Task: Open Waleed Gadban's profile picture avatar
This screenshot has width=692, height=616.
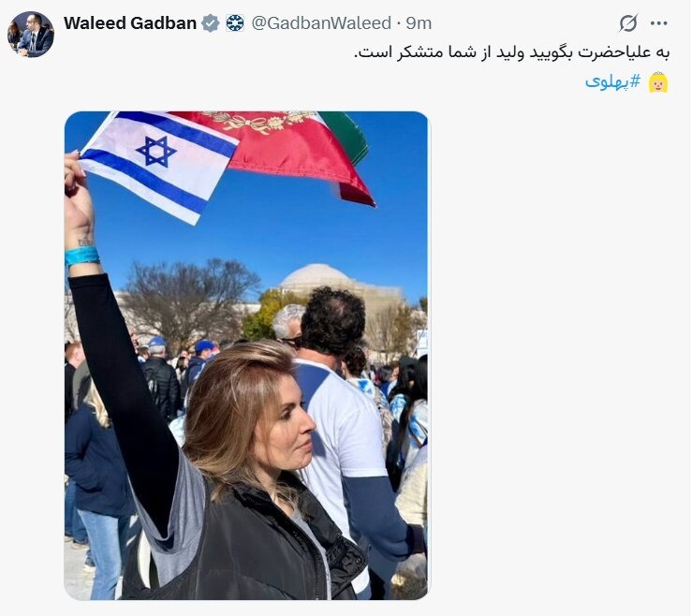Action: tap(31, 35)
